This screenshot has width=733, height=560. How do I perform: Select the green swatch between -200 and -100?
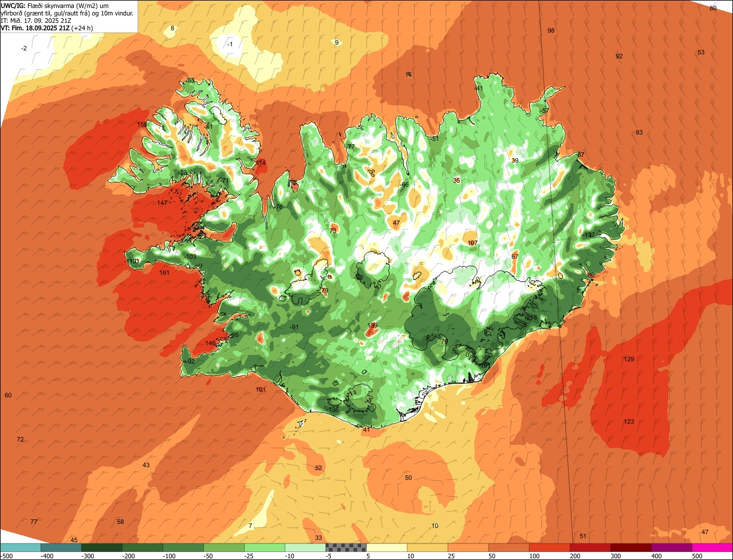click(183, 547)
